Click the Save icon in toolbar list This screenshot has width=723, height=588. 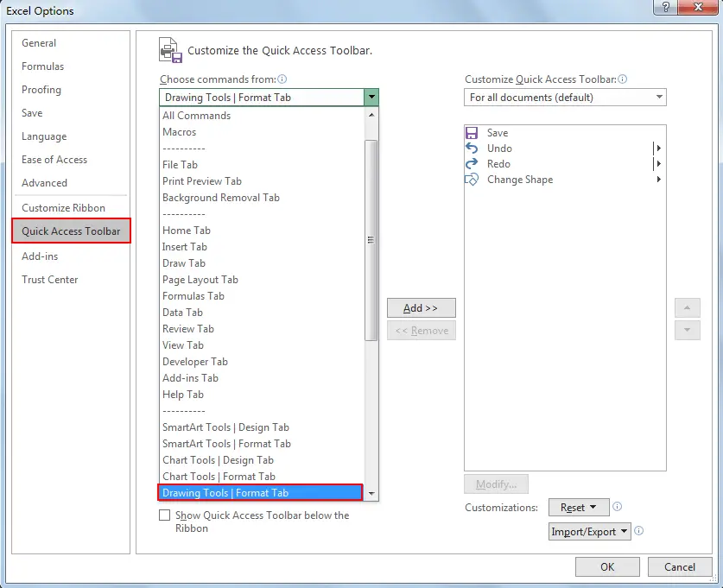472,133
